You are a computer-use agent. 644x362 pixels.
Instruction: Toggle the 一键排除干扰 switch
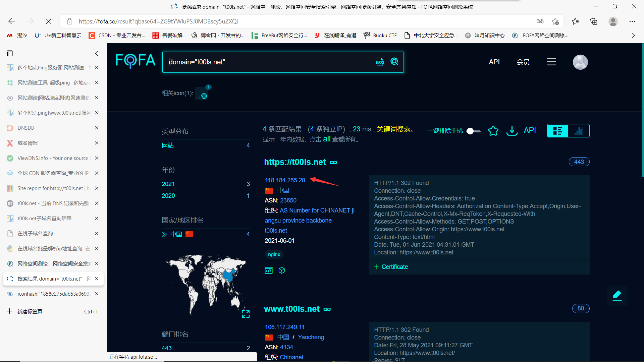[473, 131]
